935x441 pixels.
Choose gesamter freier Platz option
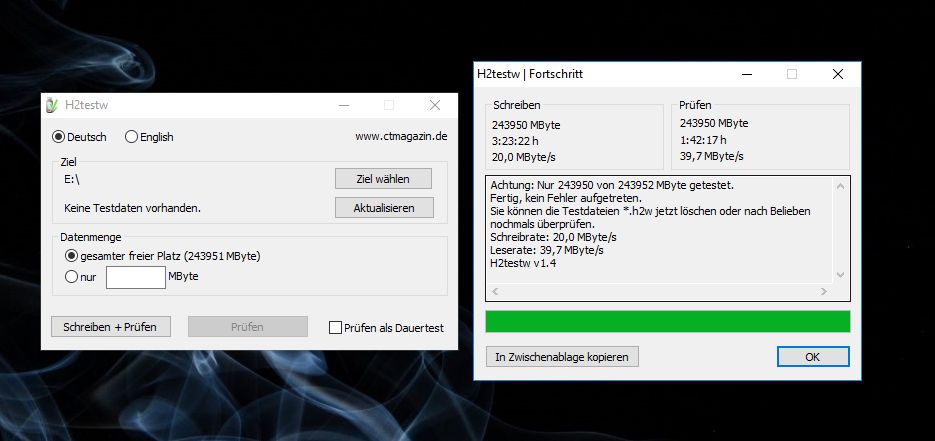(x=162, y=256)
